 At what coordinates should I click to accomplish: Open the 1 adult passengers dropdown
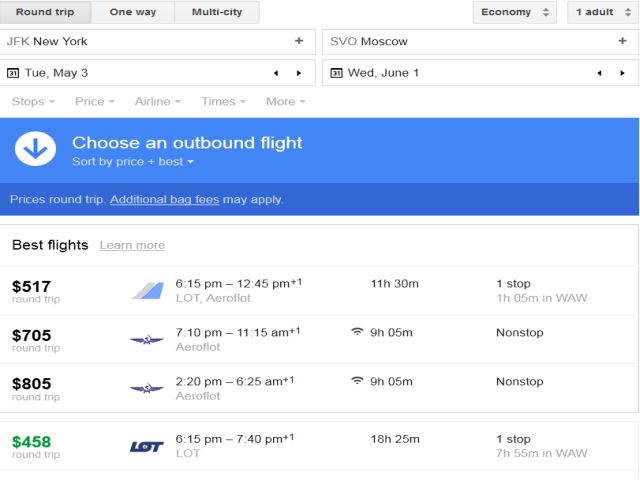pos(603,12)
